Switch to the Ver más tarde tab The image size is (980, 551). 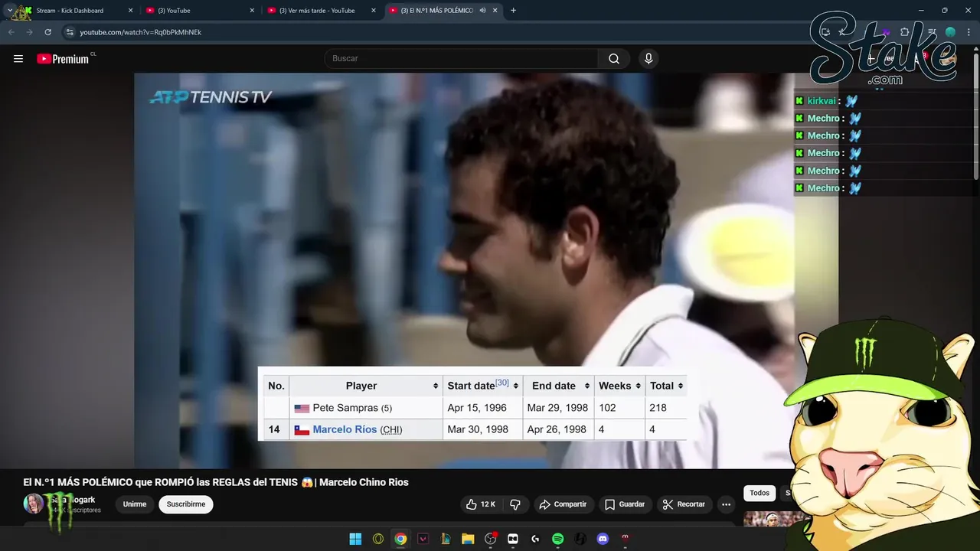(x=322, y=11)
